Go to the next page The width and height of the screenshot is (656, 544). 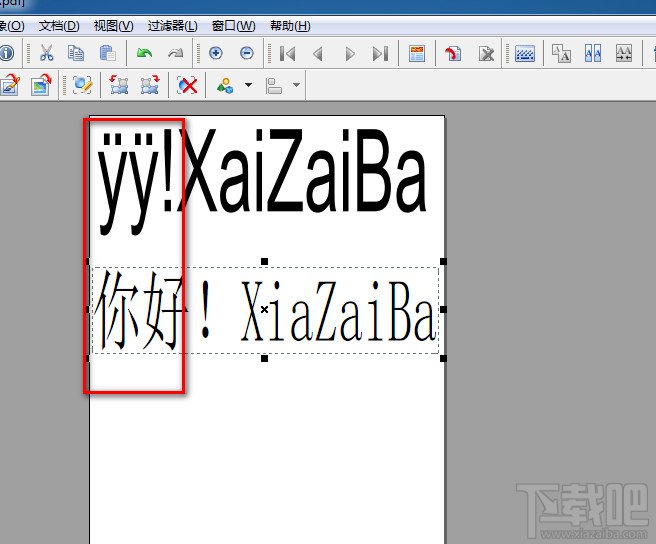[x=350, y=54]
